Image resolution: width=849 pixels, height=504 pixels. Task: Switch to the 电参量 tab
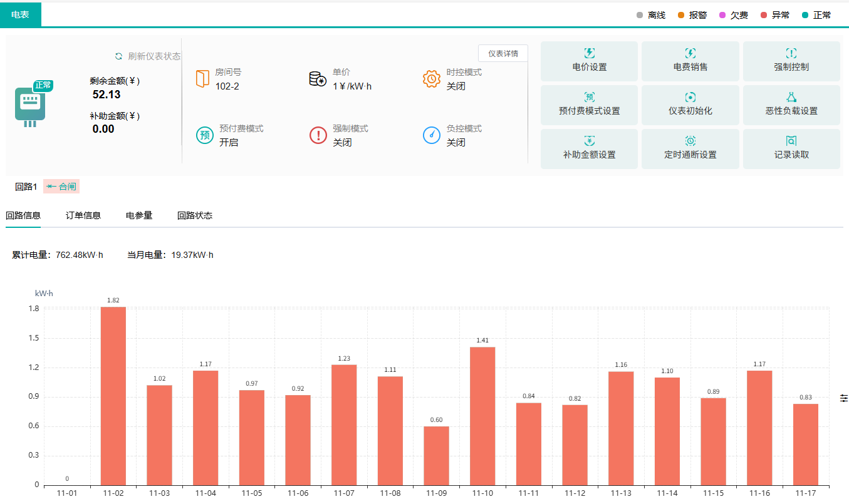pos(139,215)
